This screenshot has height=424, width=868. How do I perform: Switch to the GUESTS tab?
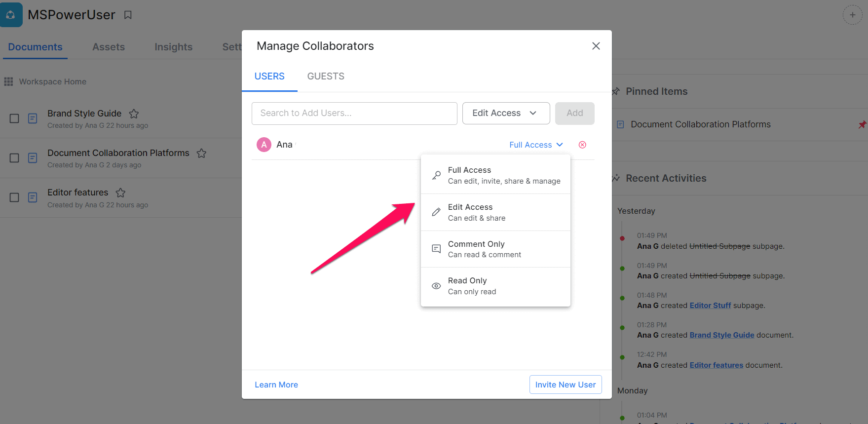326,77
